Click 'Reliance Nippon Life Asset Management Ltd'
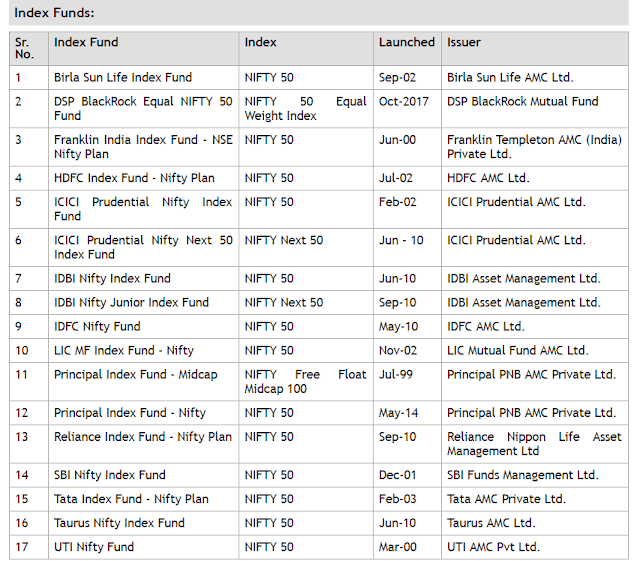The height and width of the screenshot is (561, 640). pyautogui.click(x=534, y=444)
